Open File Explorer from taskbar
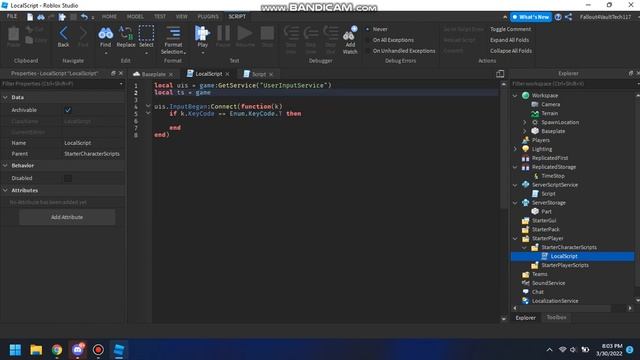 36,350
